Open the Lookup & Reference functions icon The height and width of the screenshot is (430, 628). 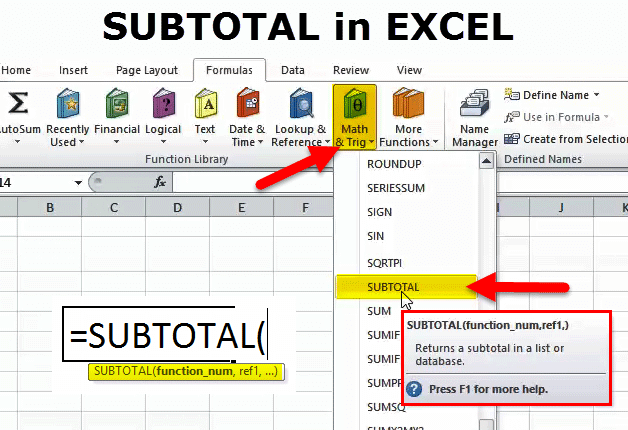click(x=300, y=103)
